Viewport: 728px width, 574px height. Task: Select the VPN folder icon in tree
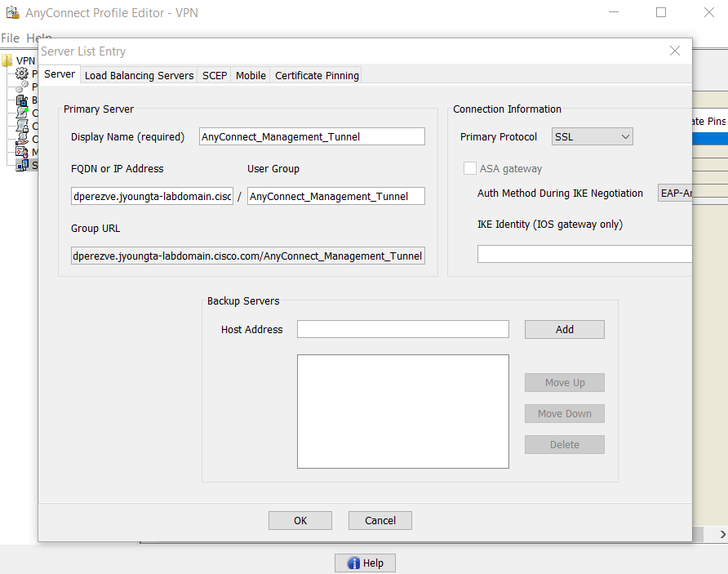[7, 61]
